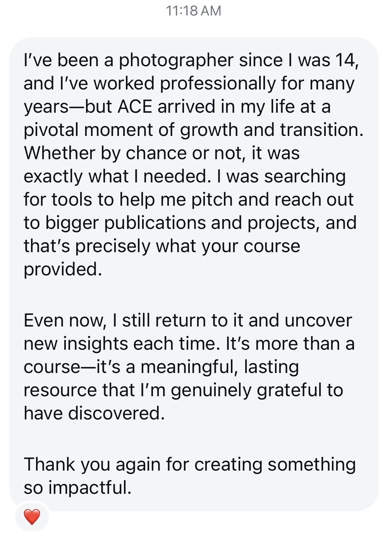Click the word photographer
This screenshot has height=538, width=392.
click(176, 61)
